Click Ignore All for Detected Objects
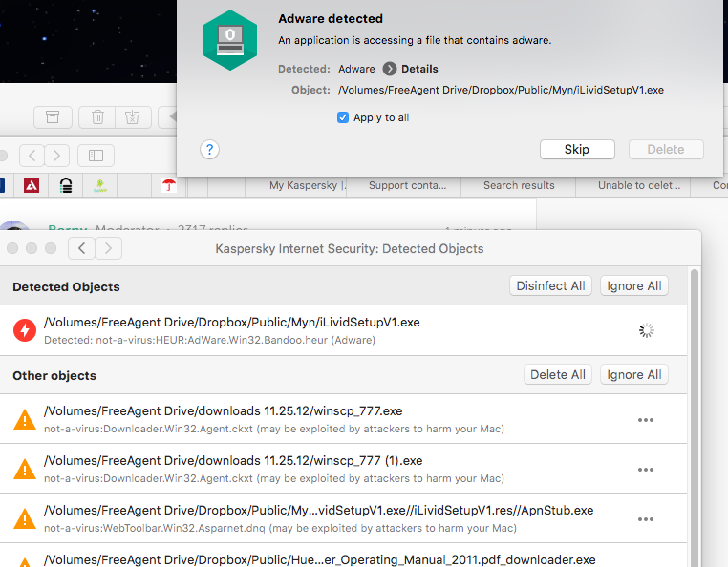The image size is (728, 567). [x=633, y=285]
